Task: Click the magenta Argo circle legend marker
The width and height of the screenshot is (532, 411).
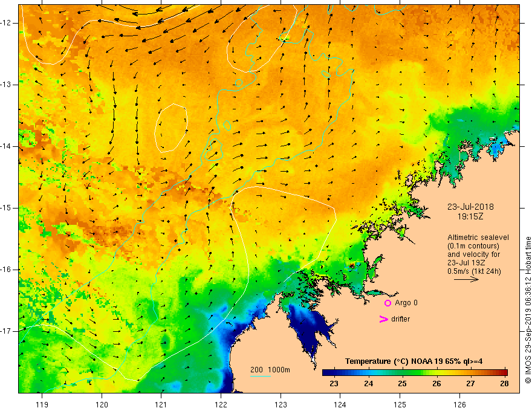Action: click(x=388, y=303)
